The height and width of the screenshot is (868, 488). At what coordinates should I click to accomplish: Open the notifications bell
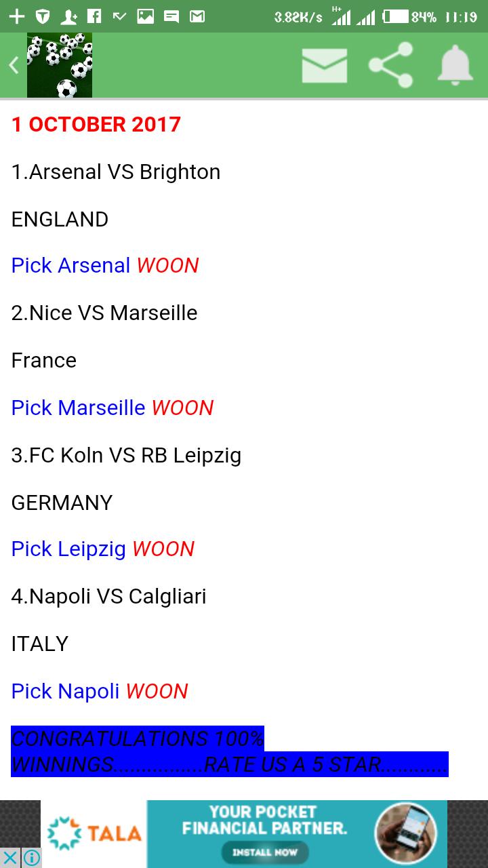click(x=455, y=65)
